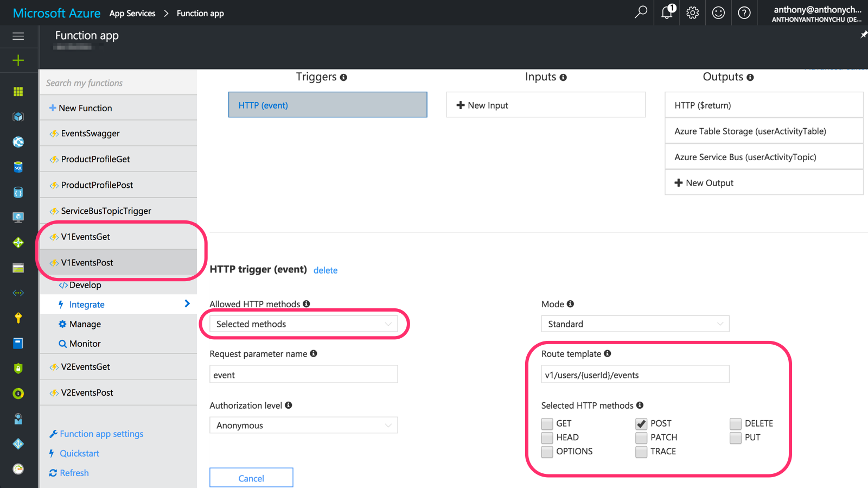The width and height of the screenshot is (868, 488).
Task: Check the GET method checkbox
Action: 547,423
